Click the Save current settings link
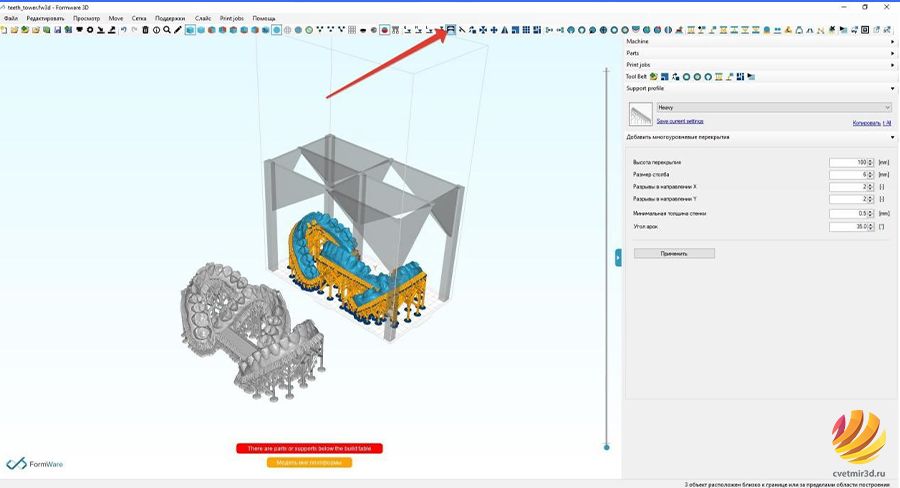Viewport: 900px width, 488px height. 680,121
